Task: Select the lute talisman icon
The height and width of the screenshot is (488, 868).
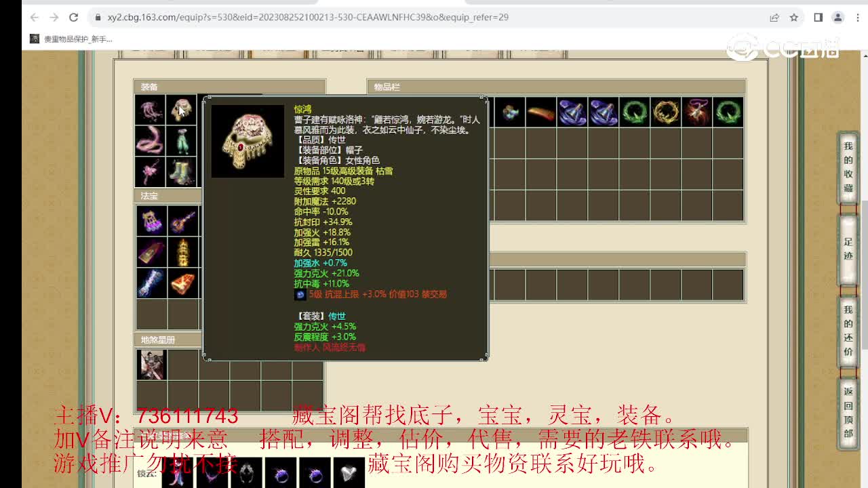Action: click(x=182, y=221)
